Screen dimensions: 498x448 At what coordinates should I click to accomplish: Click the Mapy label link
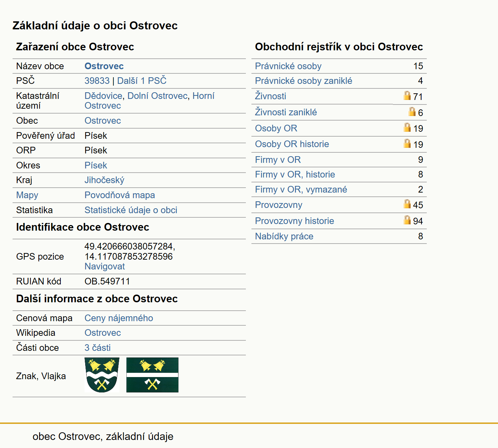pos(27,195)
